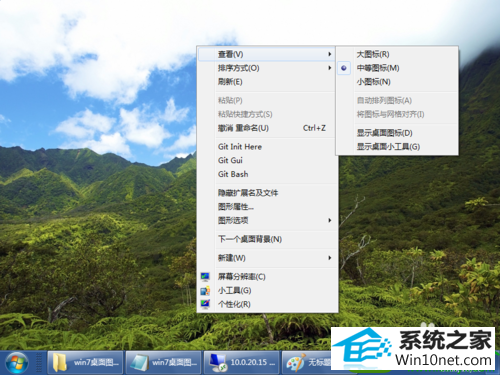
Task: Switch to the 无标题 Paint taskbar window
Action: click(x=307, y=363)
